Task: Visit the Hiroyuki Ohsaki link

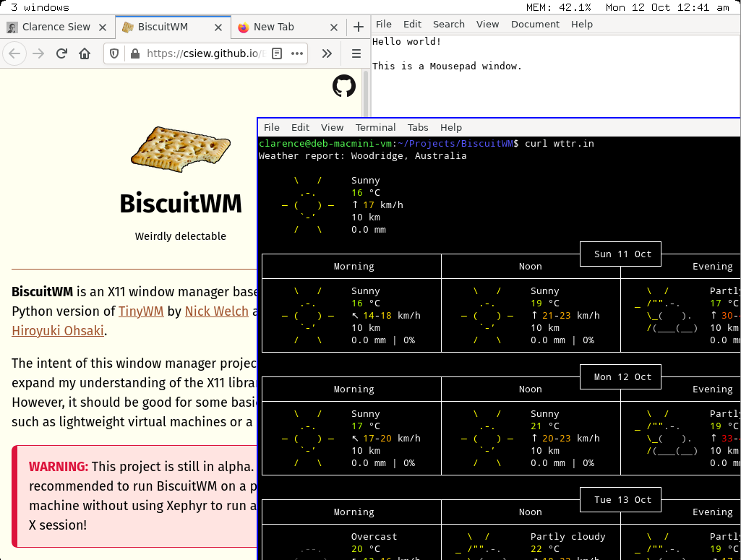Action: coord(58,331)
